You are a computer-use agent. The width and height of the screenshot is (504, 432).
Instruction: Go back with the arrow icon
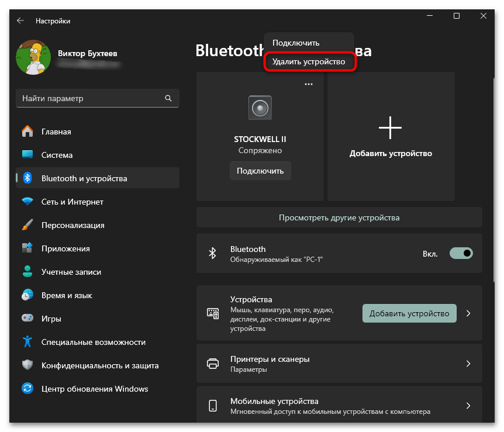coord(20,20)
